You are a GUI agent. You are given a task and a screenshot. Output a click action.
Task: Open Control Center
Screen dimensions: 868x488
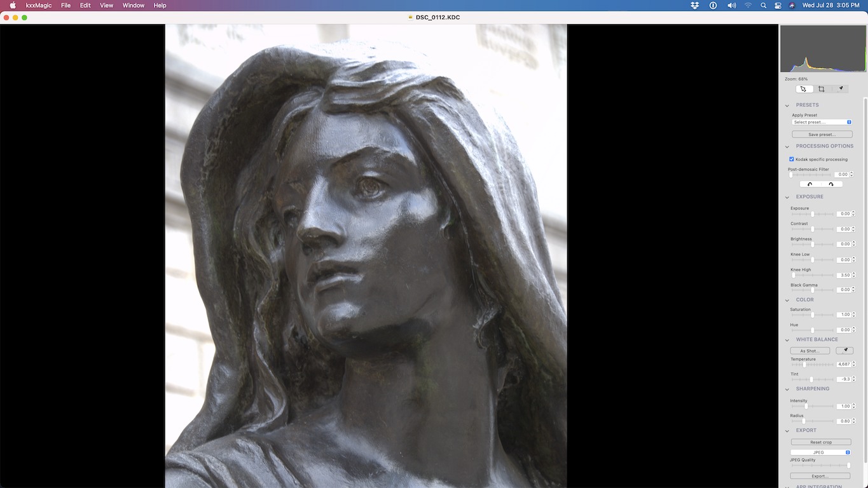(778, 5)
